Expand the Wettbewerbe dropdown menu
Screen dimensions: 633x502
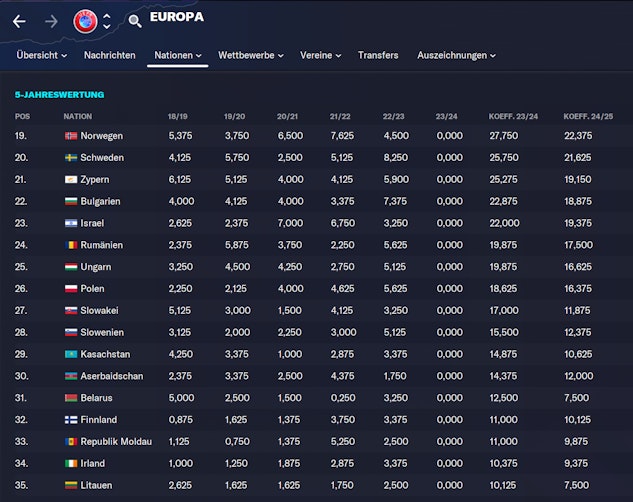(x=250, y=55)
